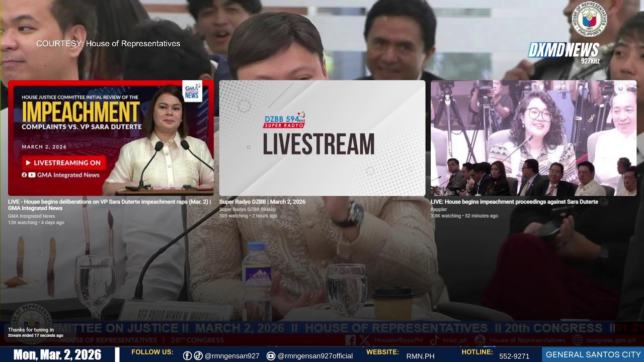Image resolution: width=644 pixels, height=362 pixels.
Task: Open the 'GMA Integrated News' channel name
Action: pos(31,216)
